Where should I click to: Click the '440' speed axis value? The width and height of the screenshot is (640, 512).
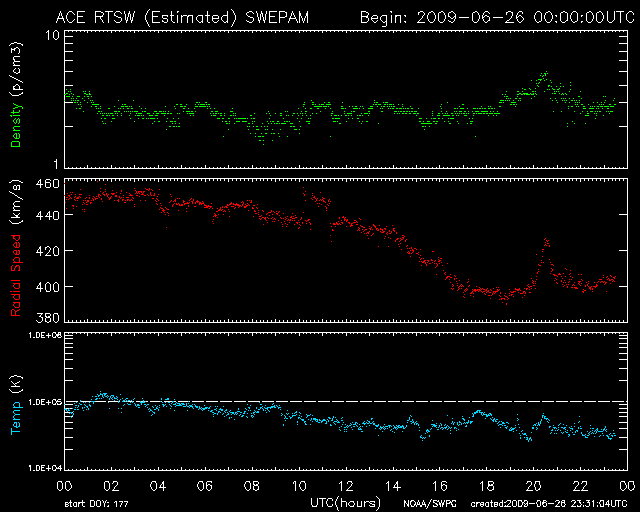(47, 215)
